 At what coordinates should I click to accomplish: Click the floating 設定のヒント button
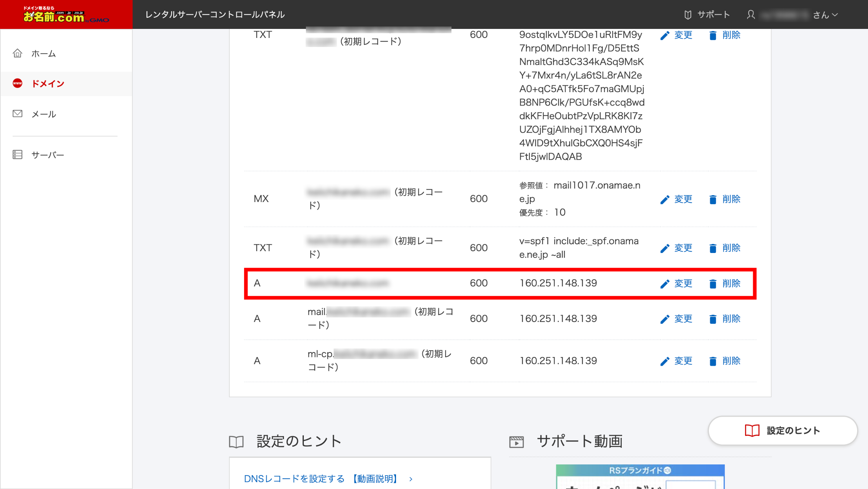(783, 430)
